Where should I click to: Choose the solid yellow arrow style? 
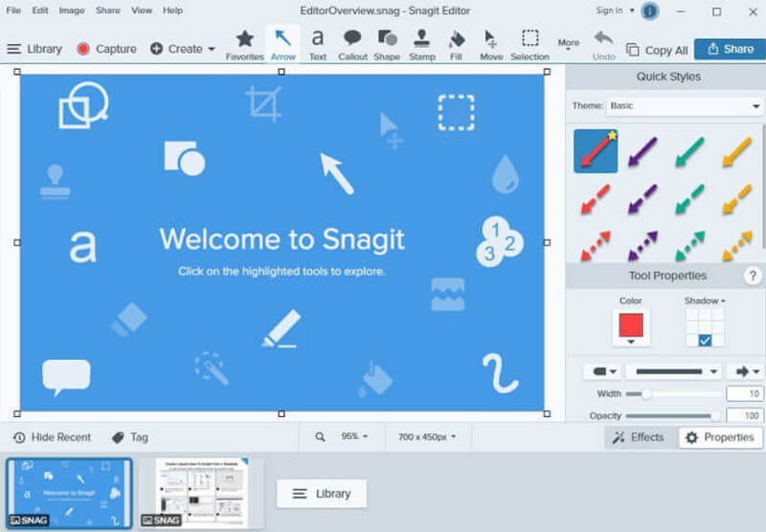point(736,152)
